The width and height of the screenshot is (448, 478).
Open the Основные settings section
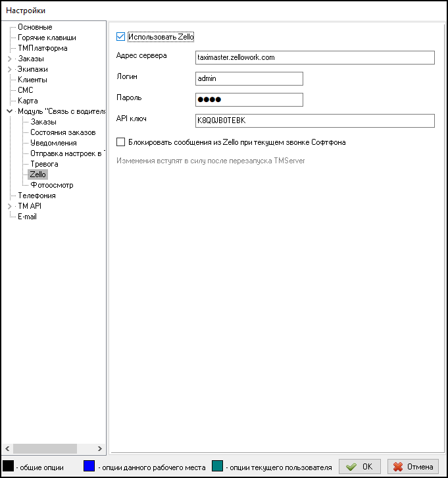click(x=35, y=27)
